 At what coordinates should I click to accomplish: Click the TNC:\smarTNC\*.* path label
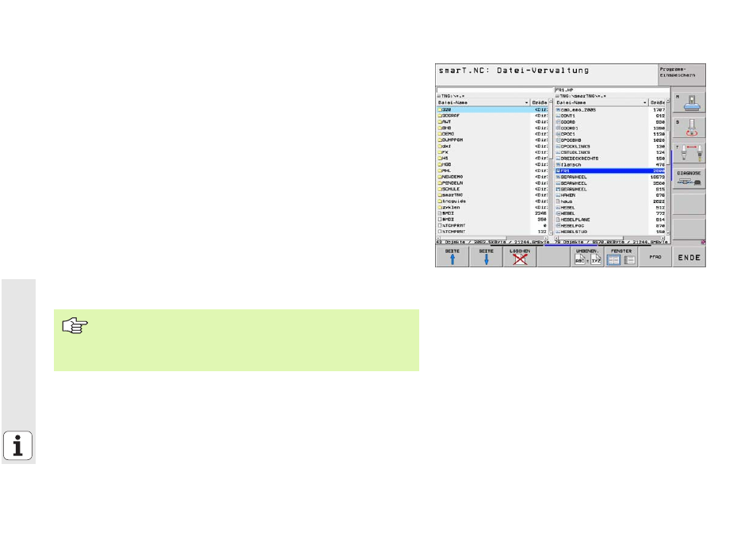coord(582,96)
